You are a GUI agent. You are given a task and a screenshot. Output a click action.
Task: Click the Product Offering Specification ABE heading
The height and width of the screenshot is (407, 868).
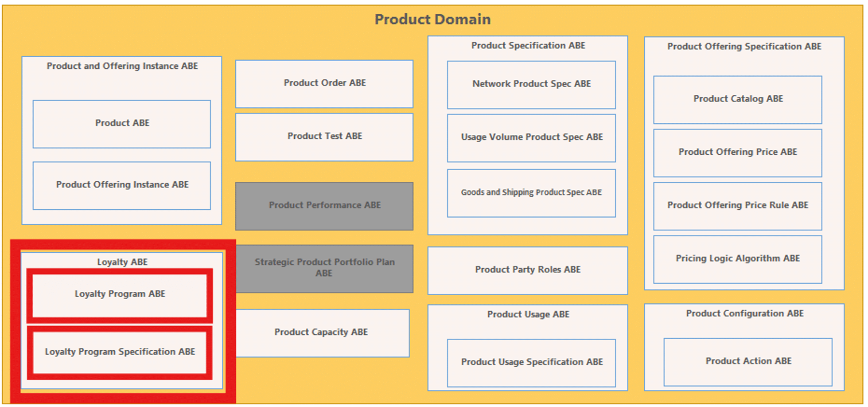pyautogui.click(x=744, y=47)
